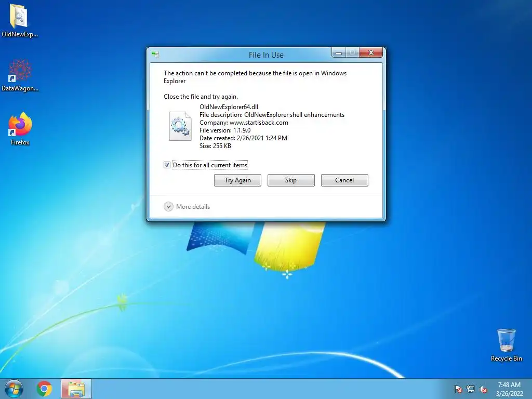Expand More details in the dialog
532x399 pixels.
click(x=187, y=207)
